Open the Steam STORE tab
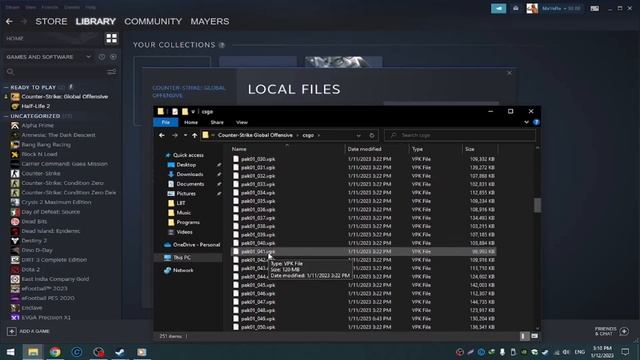 pyautogui.click(x=51, y=21)
